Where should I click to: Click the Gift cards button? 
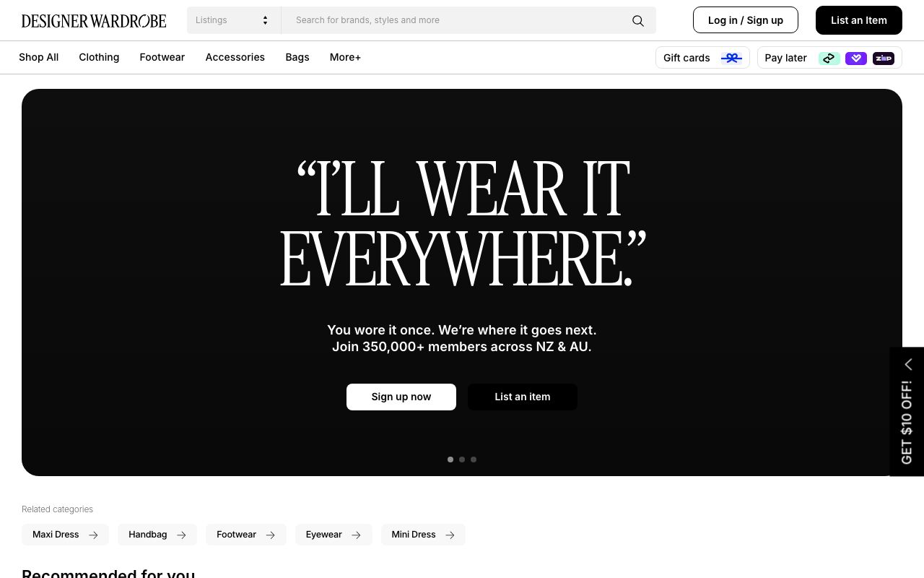click(x=702, y=58)
